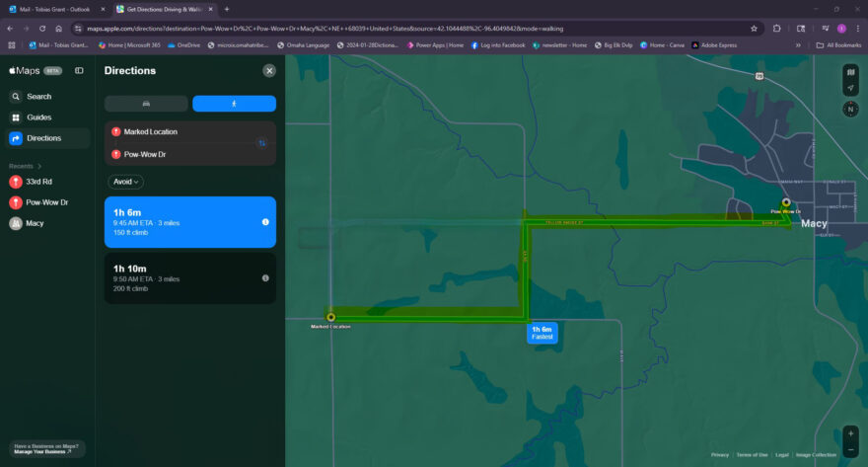868x467 pixels.
Task: Select Directions in the Maps sidebar
Action: click(x=48, y=138)
